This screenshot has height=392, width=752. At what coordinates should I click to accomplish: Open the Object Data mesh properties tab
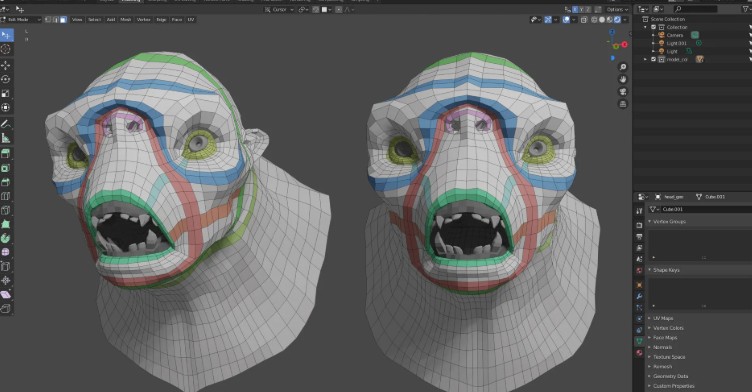pyautogui.click(x=639, y=341)
